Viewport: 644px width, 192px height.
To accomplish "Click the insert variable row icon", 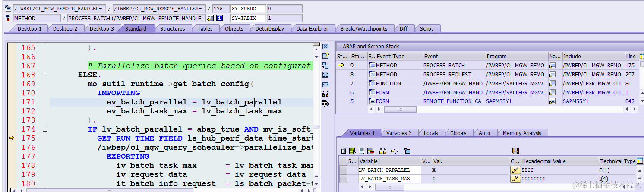I will pos(352,151).
